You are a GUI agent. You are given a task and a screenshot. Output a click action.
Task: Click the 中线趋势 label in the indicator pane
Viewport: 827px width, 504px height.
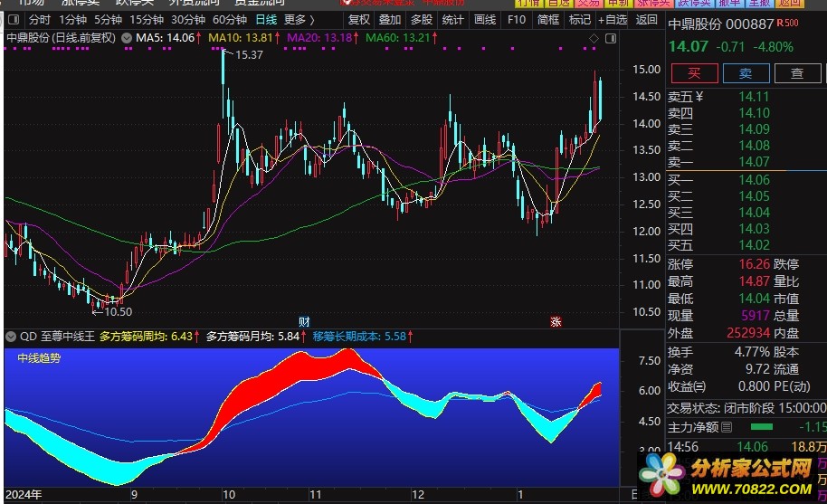[x=39, y=358]
